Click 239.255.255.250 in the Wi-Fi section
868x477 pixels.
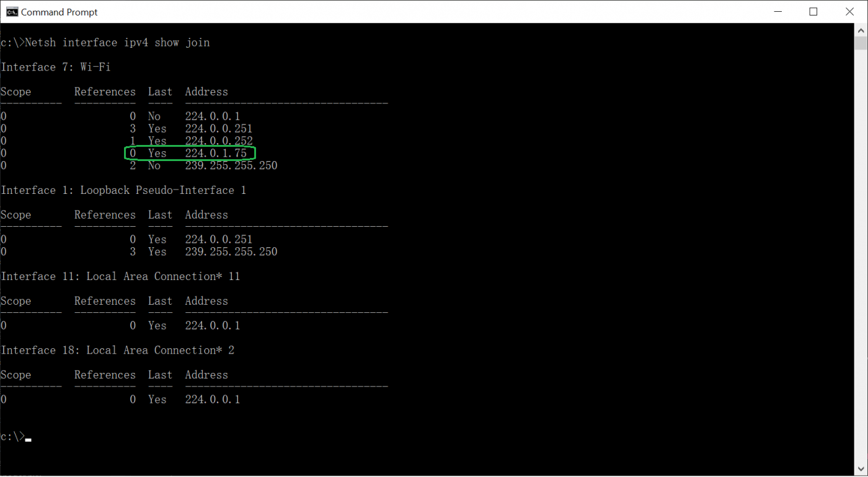click(231, 165)
